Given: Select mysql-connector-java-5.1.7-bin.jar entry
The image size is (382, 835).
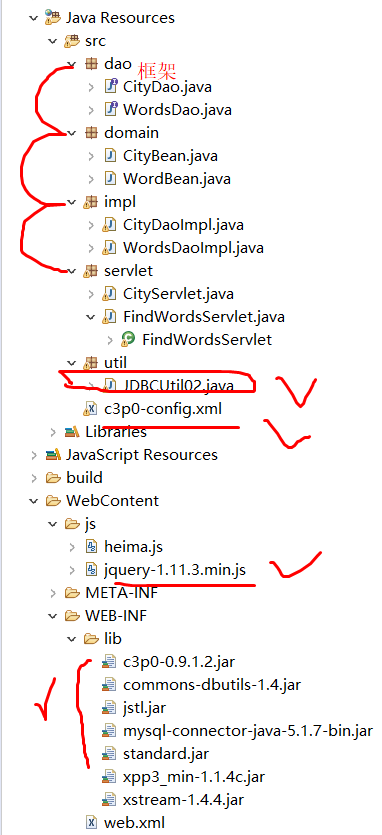Looking at the screenshot, I should point(248,731).
